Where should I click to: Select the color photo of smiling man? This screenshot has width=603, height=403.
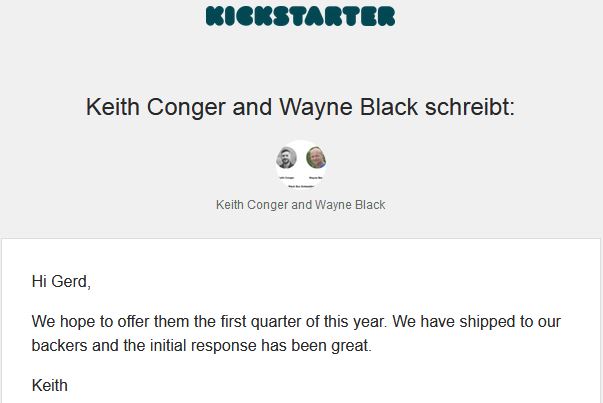click(x=316, y=158)
